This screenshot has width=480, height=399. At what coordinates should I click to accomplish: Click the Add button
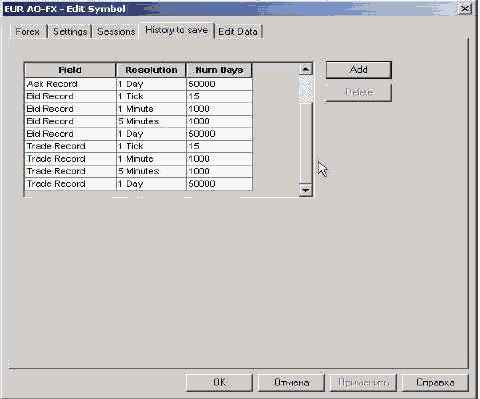tap(358, 70)
